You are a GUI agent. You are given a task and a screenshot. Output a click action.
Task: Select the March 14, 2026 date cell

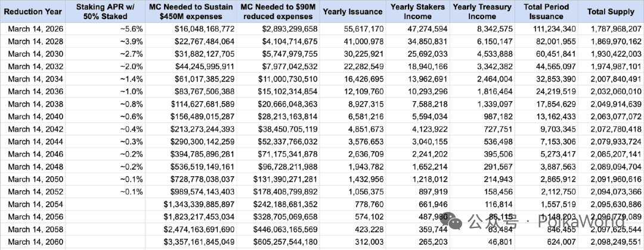36,29
